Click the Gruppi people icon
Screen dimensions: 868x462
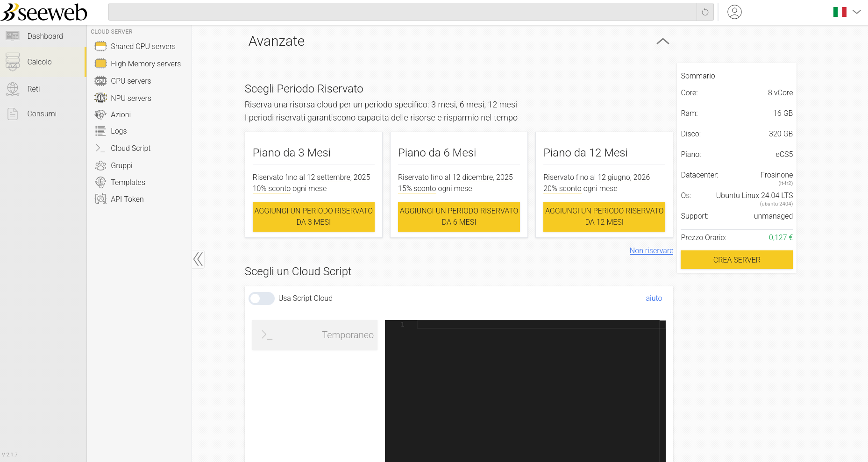(100, 165)
